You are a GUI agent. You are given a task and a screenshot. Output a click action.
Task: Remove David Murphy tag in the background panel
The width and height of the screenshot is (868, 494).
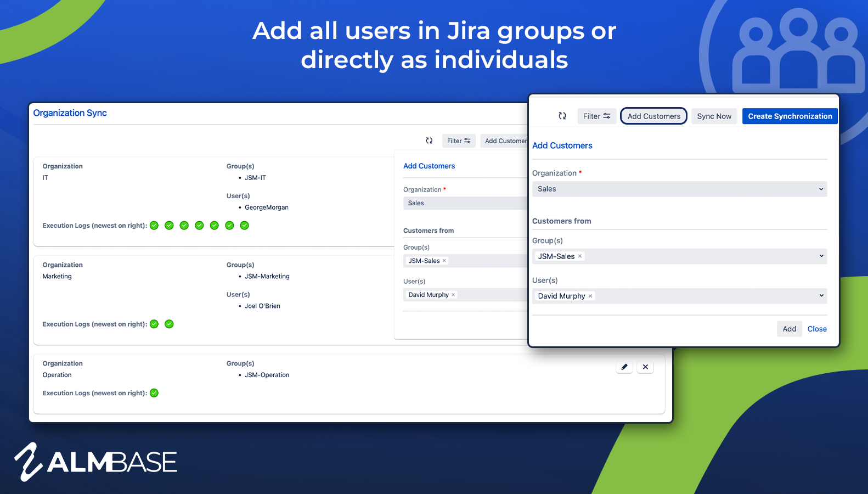point(453,295)
